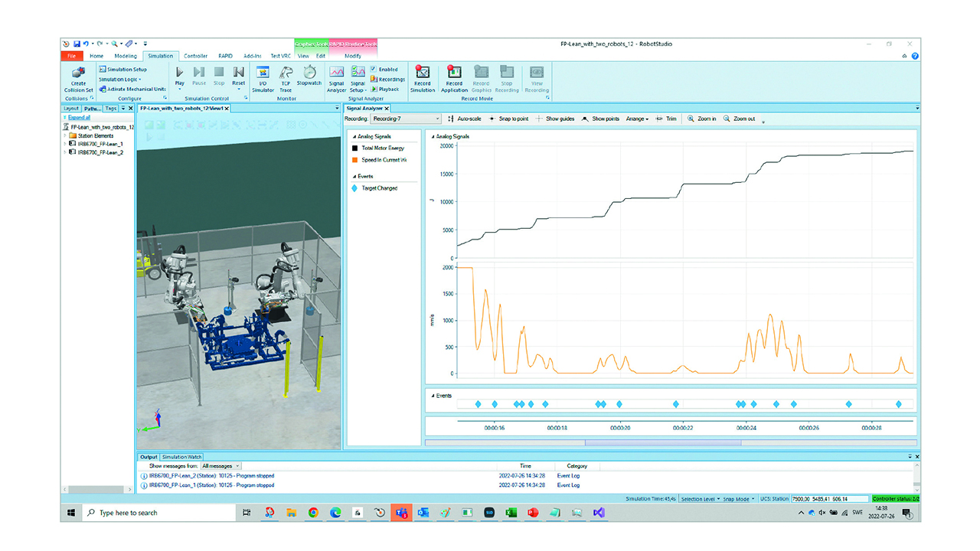The width and height of the screenshot is (980, 551).
Task: Click the UCS Station coordinates field
Action: (829, 499)
